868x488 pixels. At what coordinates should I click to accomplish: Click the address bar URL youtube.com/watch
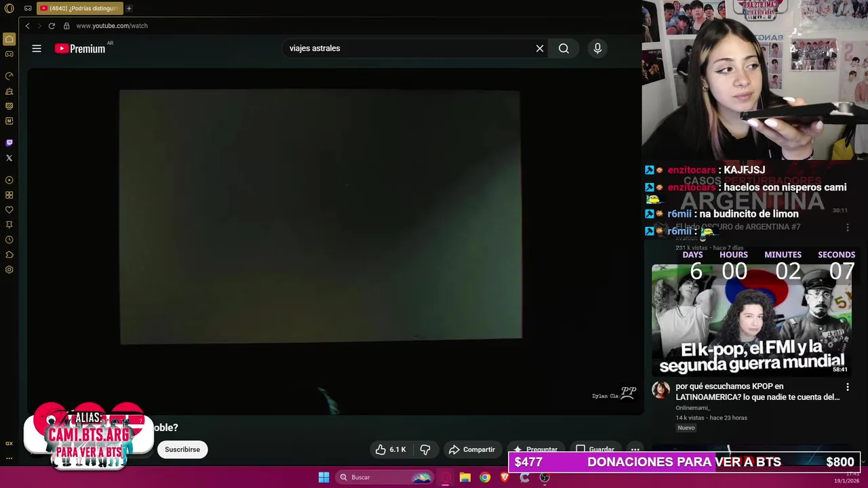112,26
